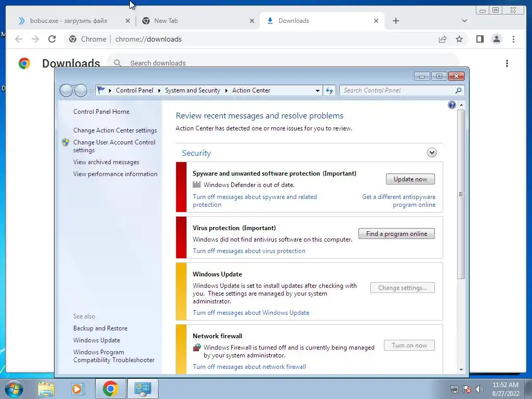Open the recent pages dropdown arrow
The width and height of the screenshot is (532, 399).
pyautogui.click(x=91, y=90)
